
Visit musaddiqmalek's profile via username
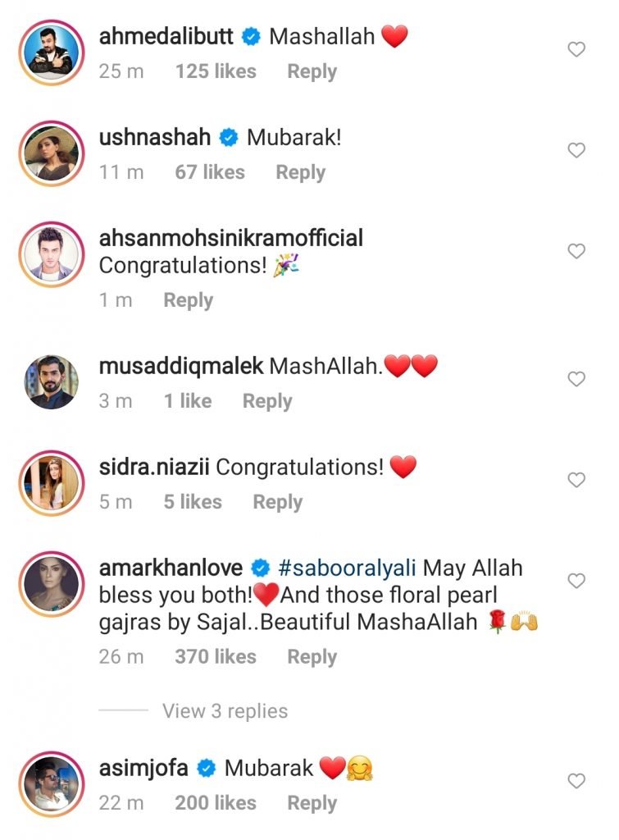180,366
